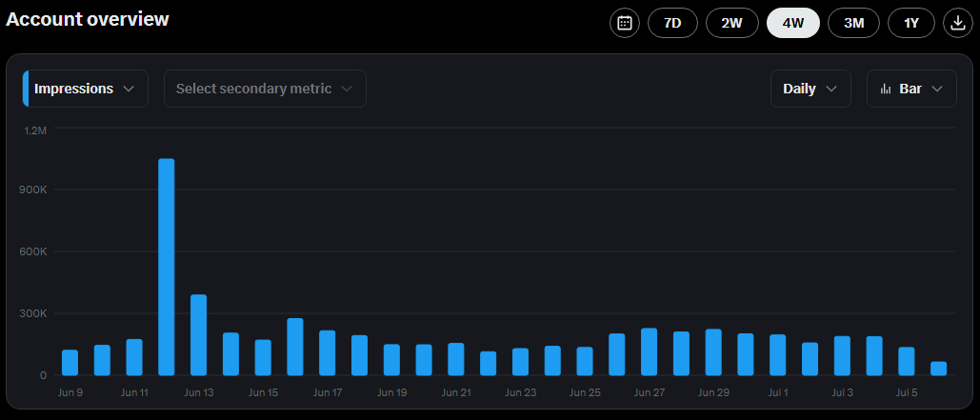Click the last, shortest bar on the right

tap(938, 369)
